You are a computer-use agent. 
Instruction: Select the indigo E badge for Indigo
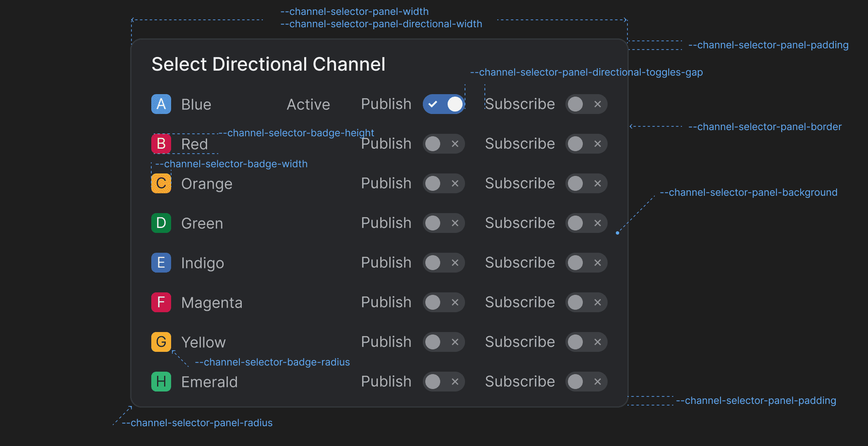(161, 263)
